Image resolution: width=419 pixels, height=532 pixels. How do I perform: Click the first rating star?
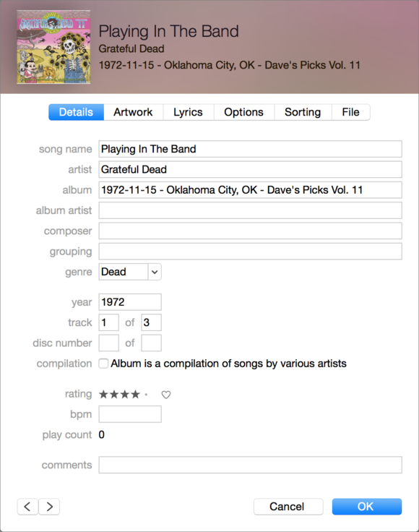(103, 394)
